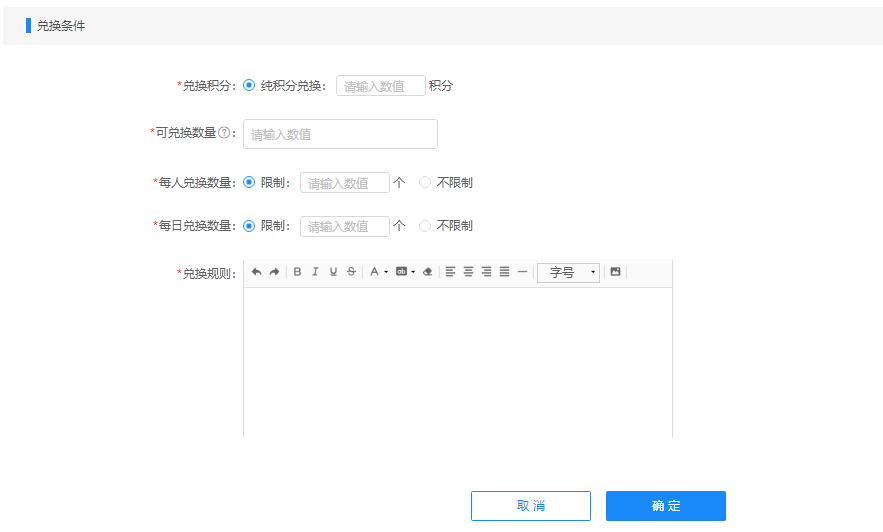
Task: Open the font color dropdown arrow
Action: pos(386,272)
